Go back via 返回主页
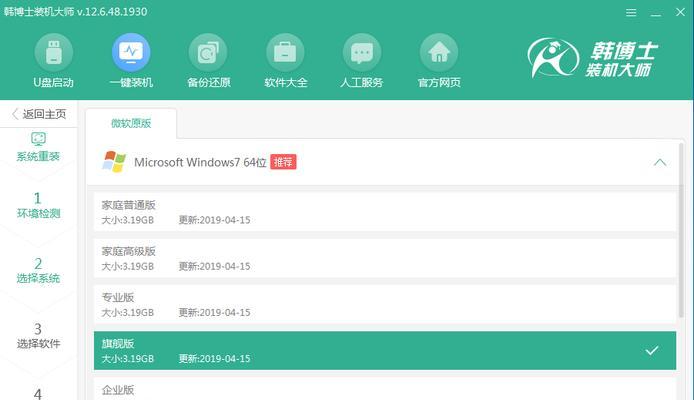694x400 pixels. (x=39, y=114)
